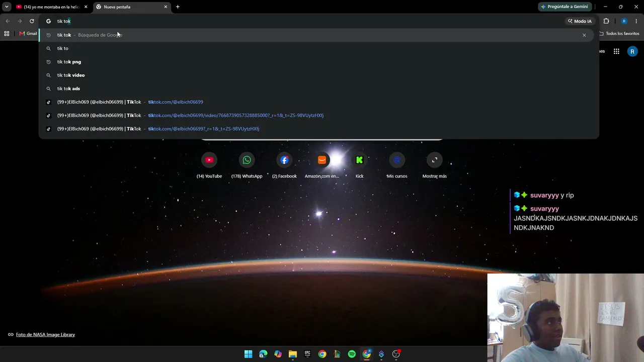644x362 pixels.
Task: Expand shortcuts with Mostrar más
Action: pos(435,165)
